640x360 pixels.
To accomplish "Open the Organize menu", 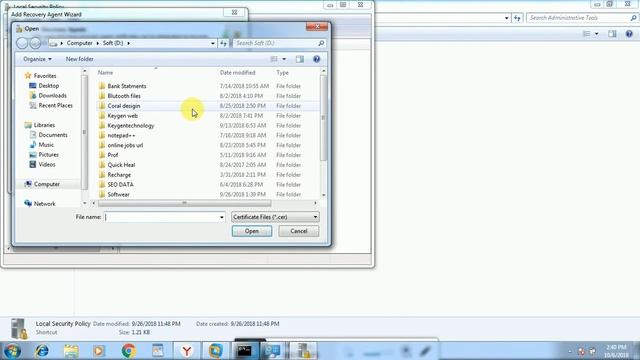I will pyautogui.click(x=37, y=59).
